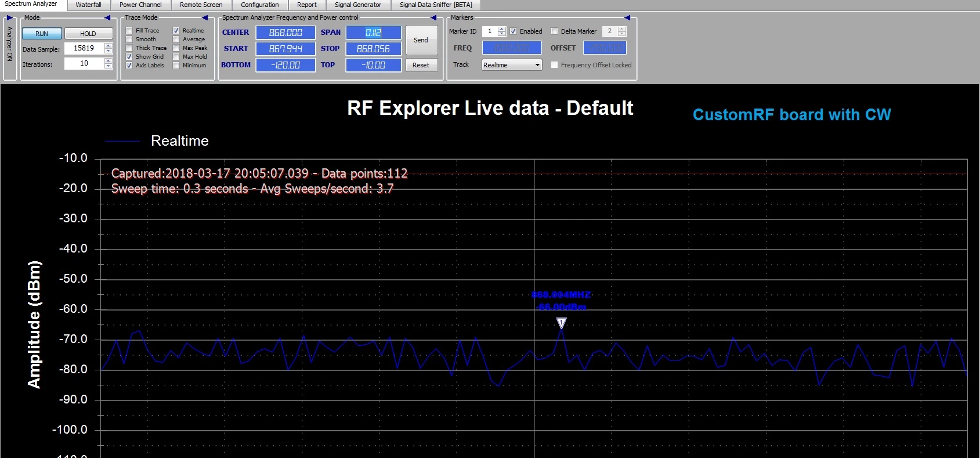
Task: Click the STOP frequency field
Action: [x=373, y=49]
